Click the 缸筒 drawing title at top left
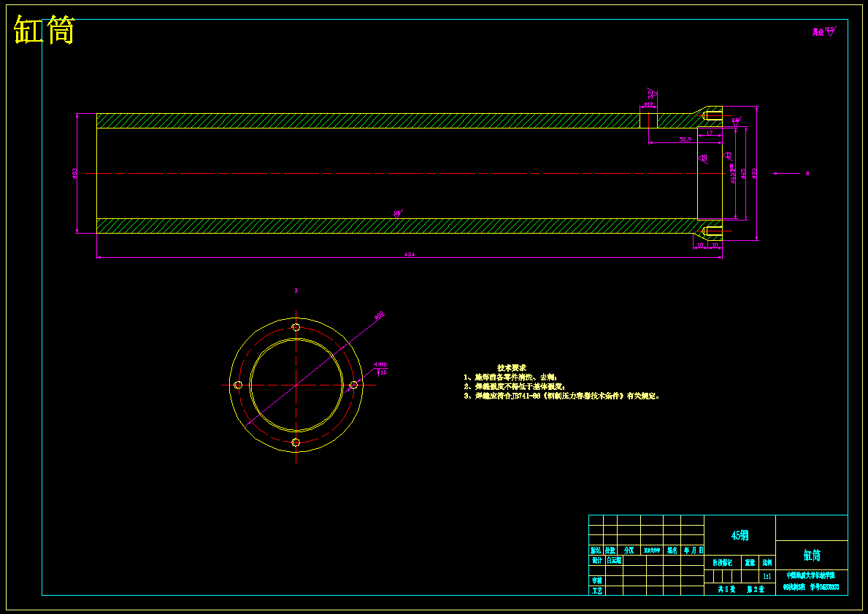The width and height of the screenshot is (868, 614). [x=45, y=31]
